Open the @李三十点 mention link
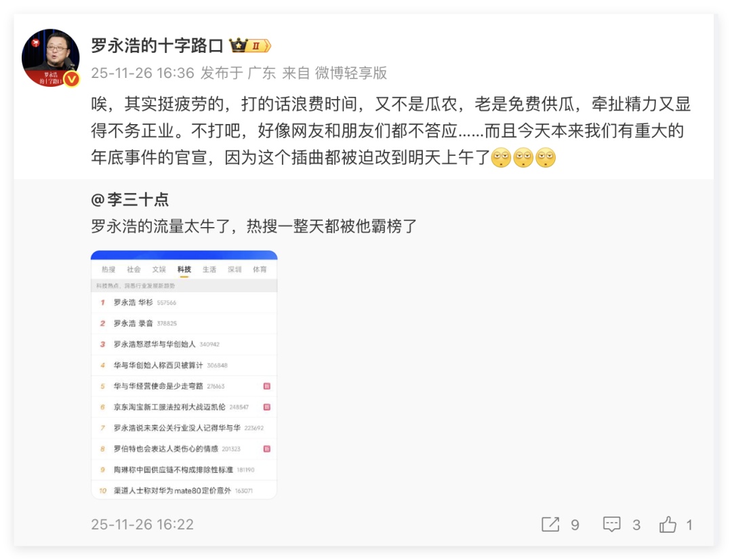Image resolution: width=732 pixels, height=560 pixels. (x=129, y=200)
